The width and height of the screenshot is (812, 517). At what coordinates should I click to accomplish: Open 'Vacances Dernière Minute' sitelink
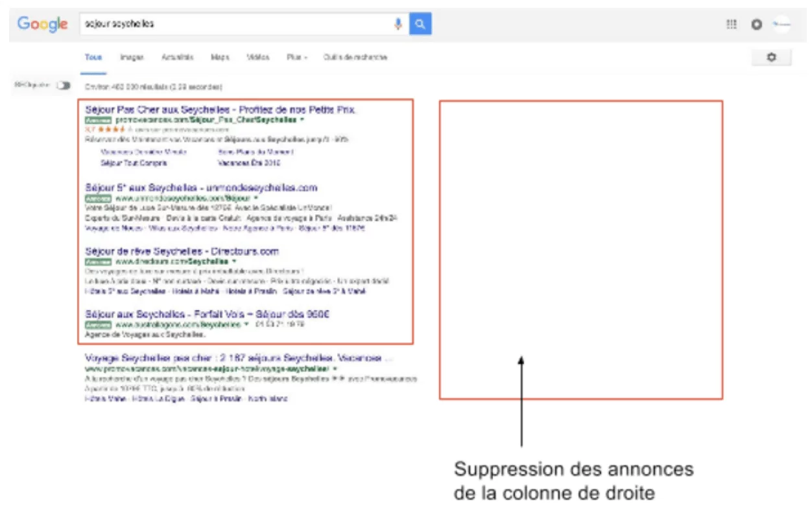coord(144,152)
